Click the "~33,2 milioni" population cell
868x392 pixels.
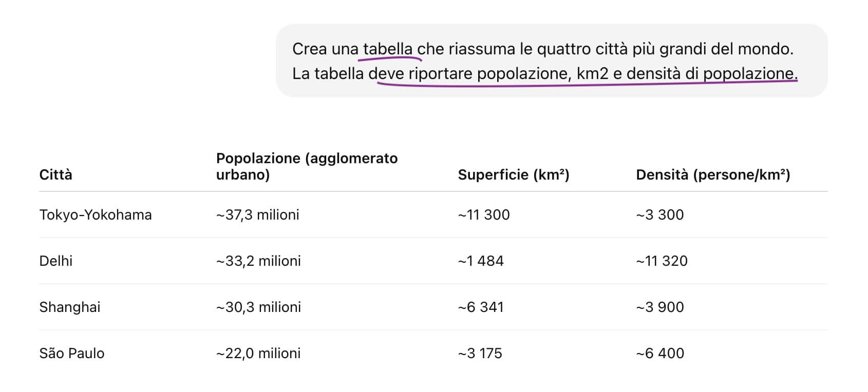pyautogui.click(x=258, y=261)
